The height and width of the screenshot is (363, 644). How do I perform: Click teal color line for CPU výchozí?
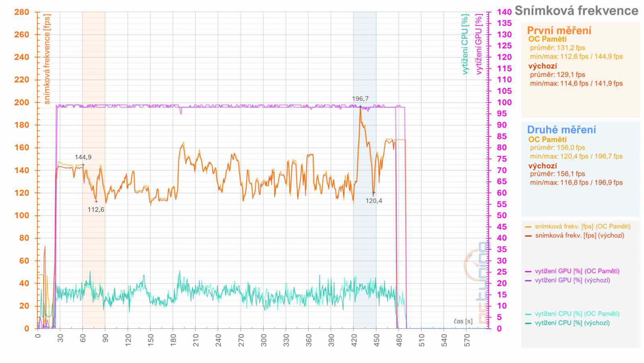(528, 324)
